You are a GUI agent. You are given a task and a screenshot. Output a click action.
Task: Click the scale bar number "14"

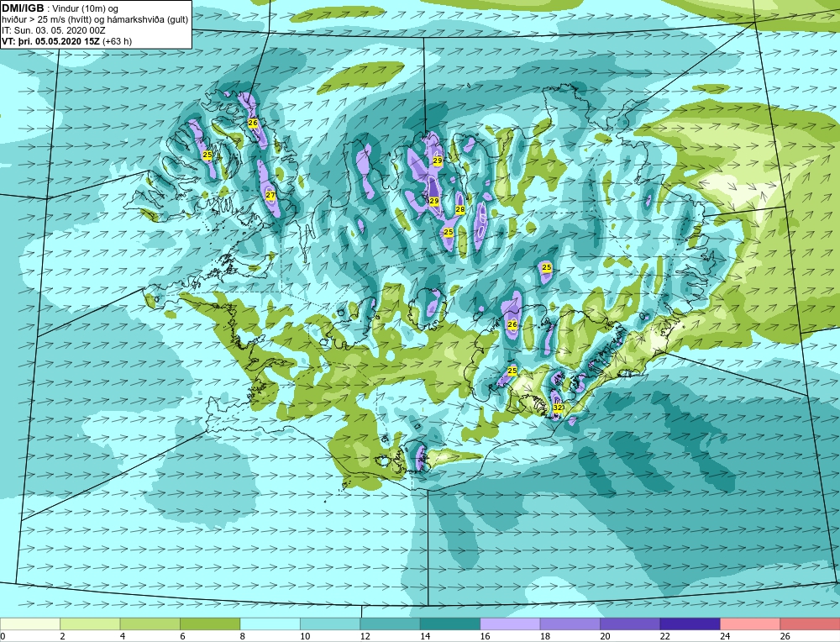point(425,636)
